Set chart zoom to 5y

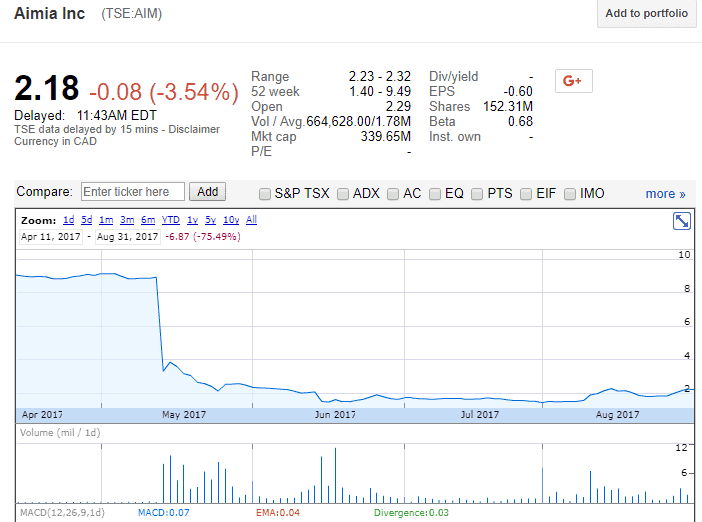(210, 220)
